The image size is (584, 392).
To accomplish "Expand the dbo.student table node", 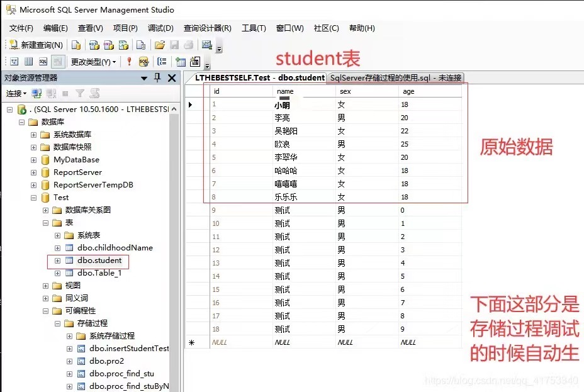I will (57, 260).
